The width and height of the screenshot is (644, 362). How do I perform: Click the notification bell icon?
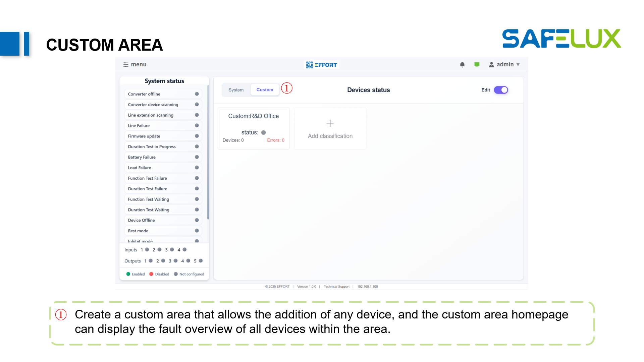[x=462, y=65]
